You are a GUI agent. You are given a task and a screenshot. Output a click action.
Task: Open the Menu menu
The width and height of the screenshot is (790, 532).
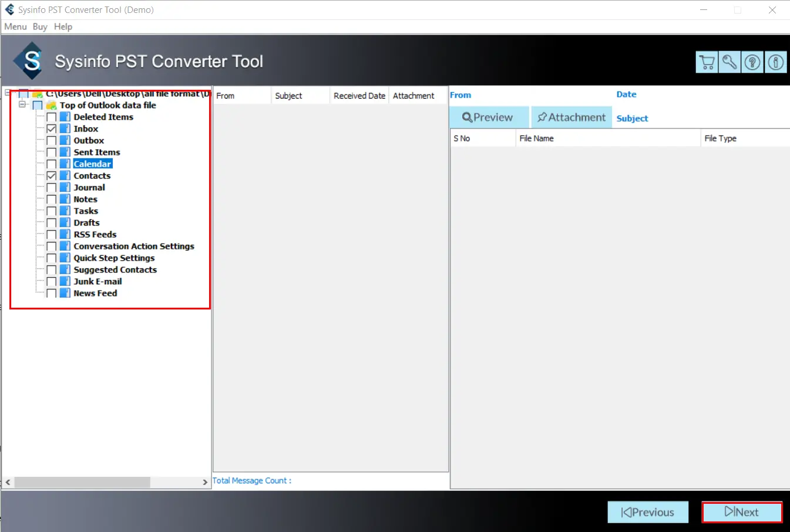[x=15, y=26]
